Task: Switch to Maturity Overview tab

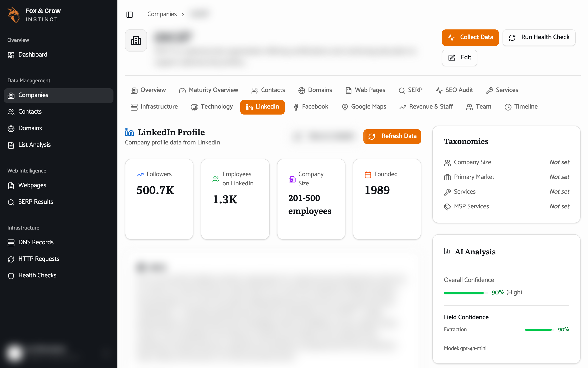Action: (x=209, y=90)
